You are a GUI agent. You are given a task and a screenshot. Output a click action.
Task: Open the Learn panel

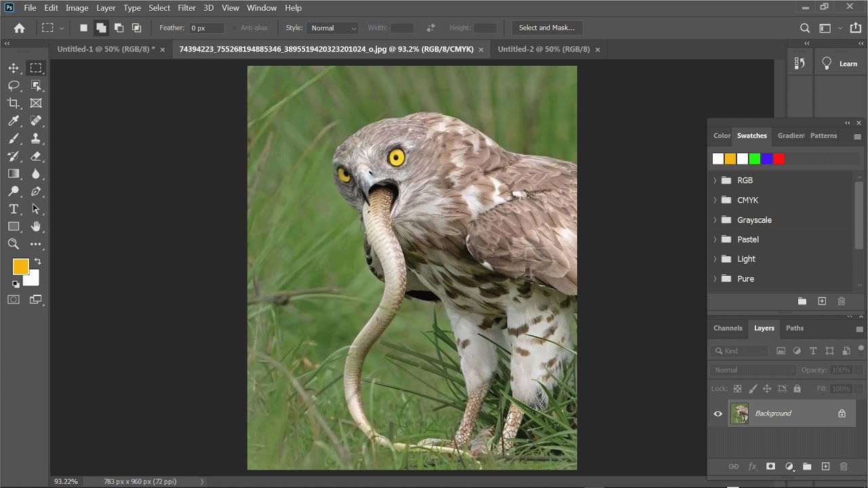841,64
